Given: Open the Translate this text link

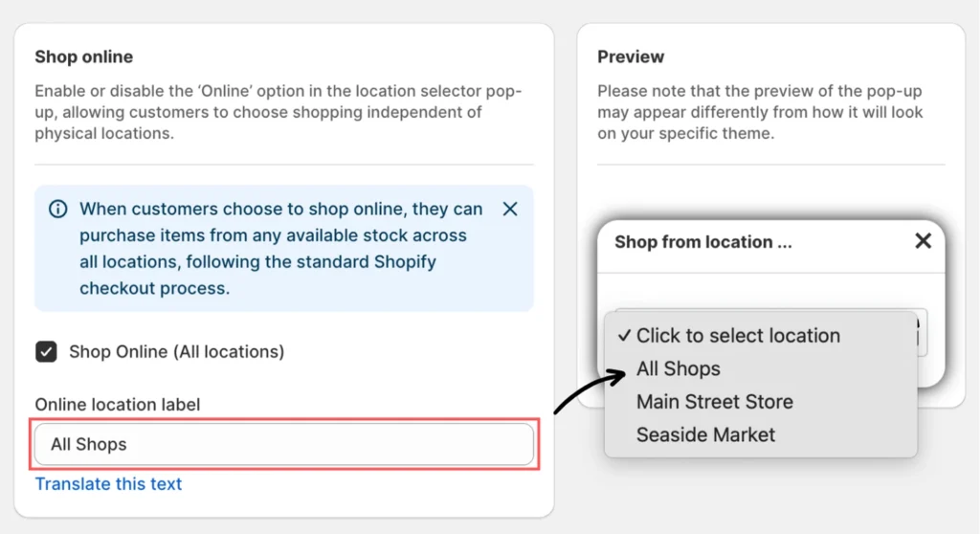Looking at the screenshot, I should coord(108,483).
